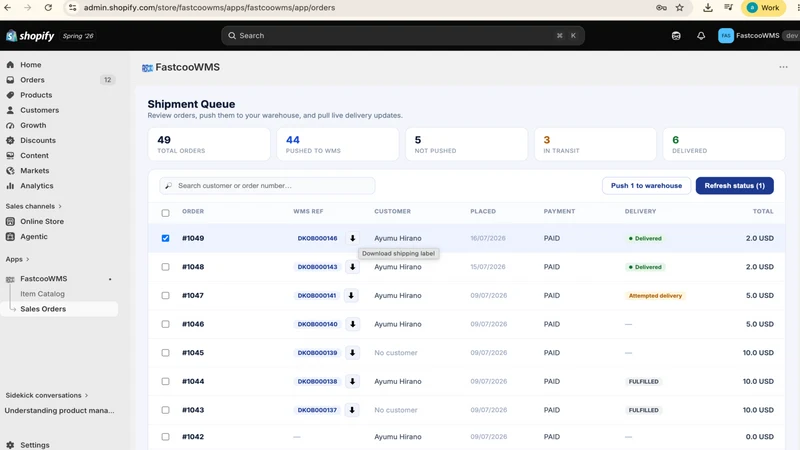800x450 pixels.
Task: Download shipping label for order #1047
Action: click(351, 295)
